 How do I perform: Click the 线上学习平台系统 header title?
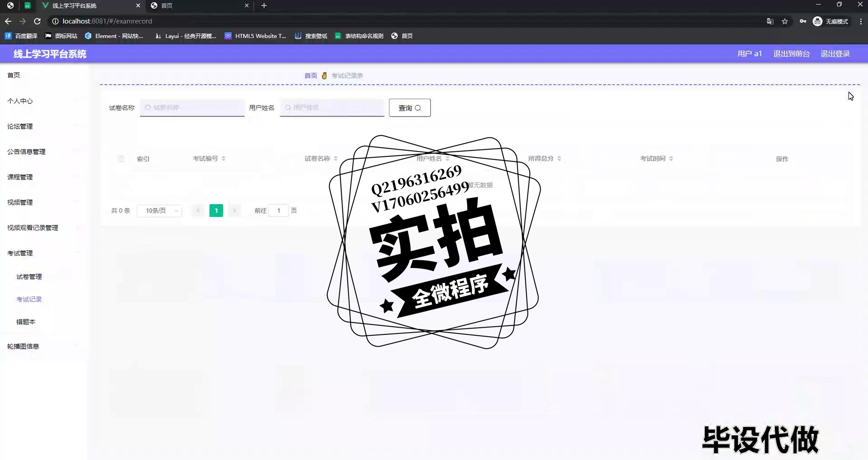tap(50, 54)
